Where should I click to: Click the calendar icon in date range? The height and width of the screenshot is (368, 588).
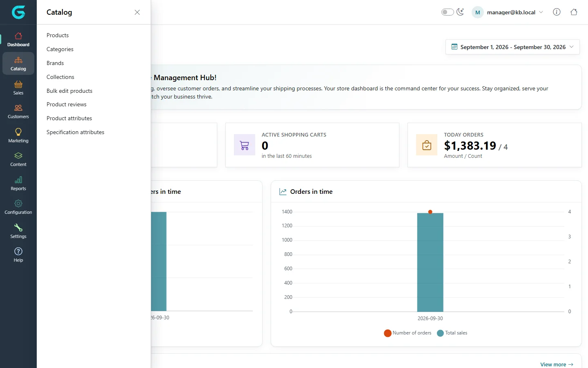[454, 47]
